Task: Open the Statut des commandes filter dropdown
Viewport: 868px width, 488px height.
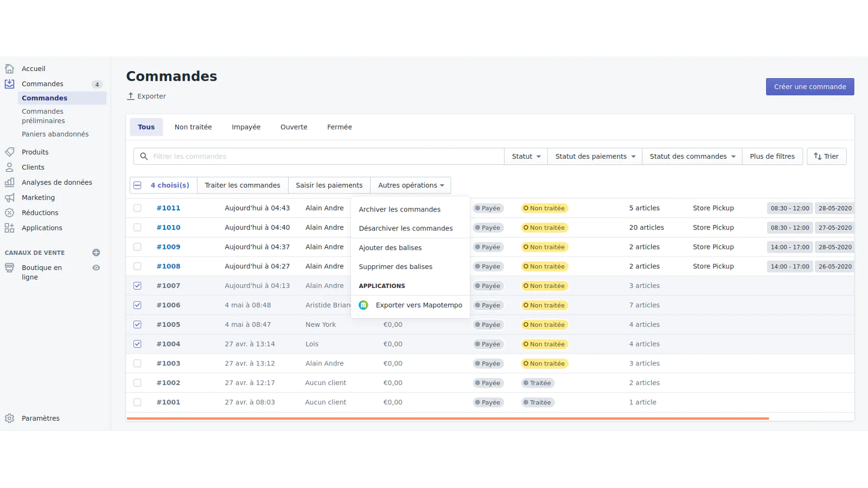Action: 692,157
